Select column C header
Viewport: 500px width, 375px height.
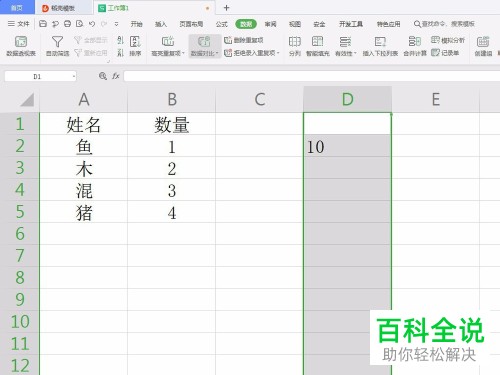coord(260,100)
